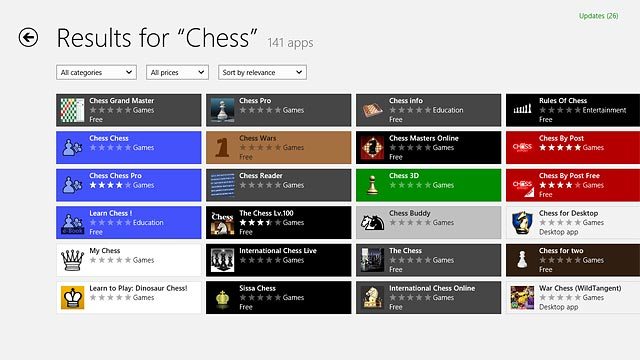Select the Chess Masters Online icon
Image resolution: width=640 pixels, height=360 pixels.
372,147
